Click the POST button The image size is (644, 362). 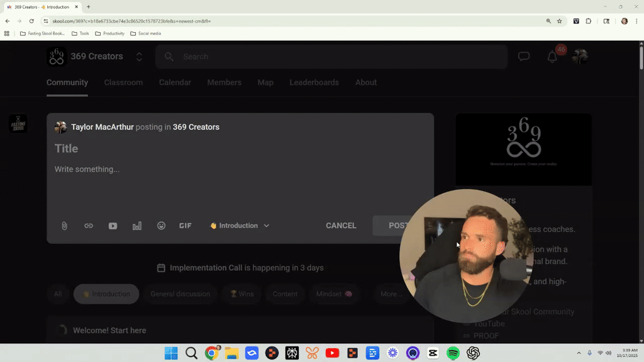point(398,226)
